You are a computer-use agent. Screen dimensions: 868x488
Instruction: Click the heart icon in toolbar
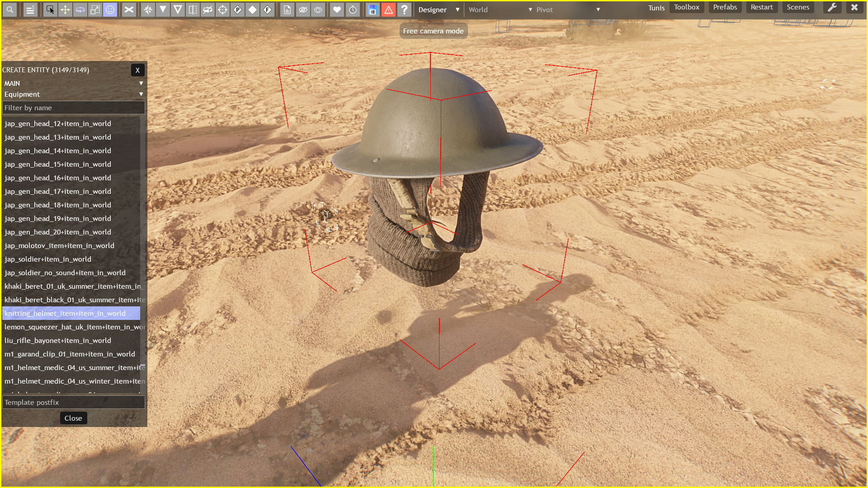coord(337,9)
